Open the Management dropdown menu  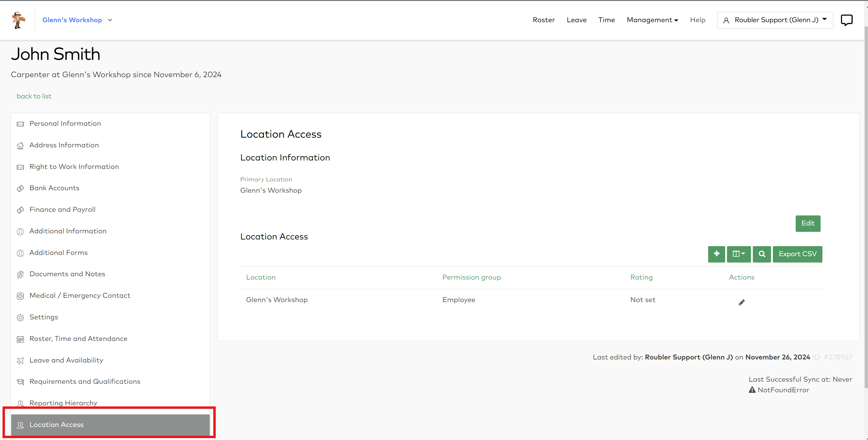[x=652, y=20]
